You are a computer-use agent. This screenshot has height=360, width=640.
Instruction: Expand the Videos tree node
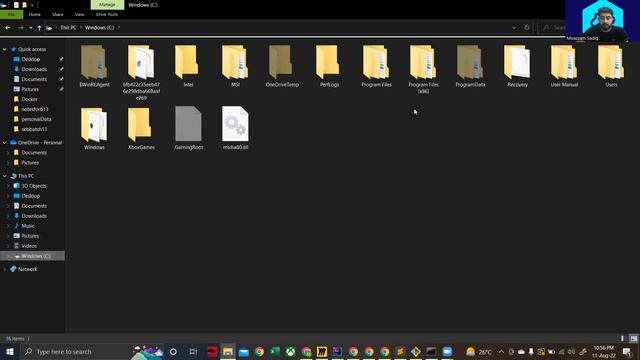click(8, 246)
